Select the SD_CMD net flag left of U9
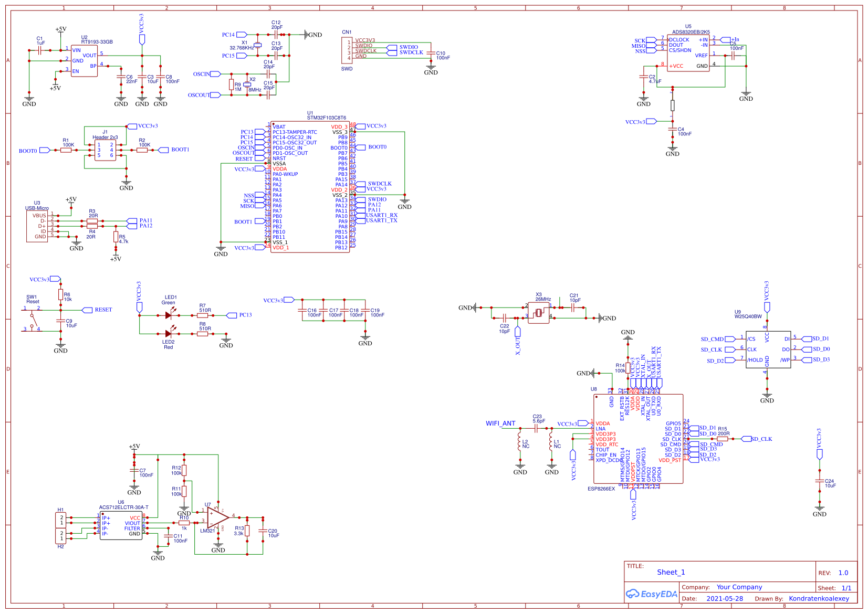 [718, 339]
